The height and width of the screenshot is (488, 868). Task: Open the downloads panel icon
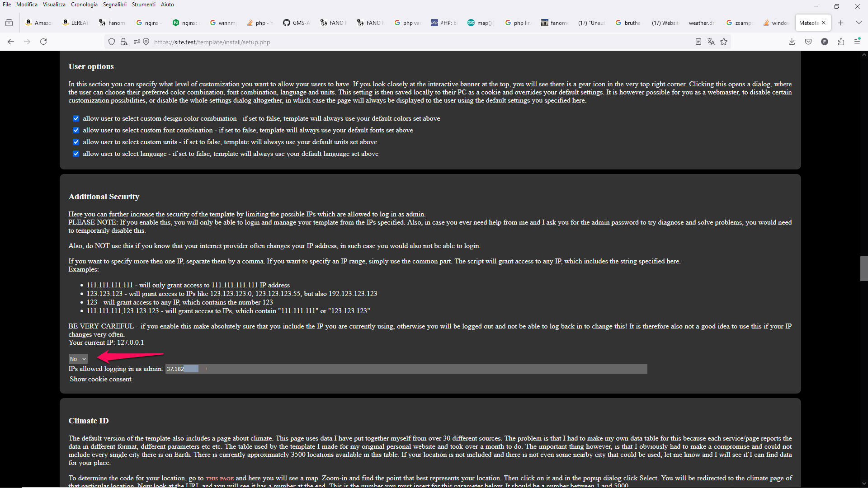792,42
